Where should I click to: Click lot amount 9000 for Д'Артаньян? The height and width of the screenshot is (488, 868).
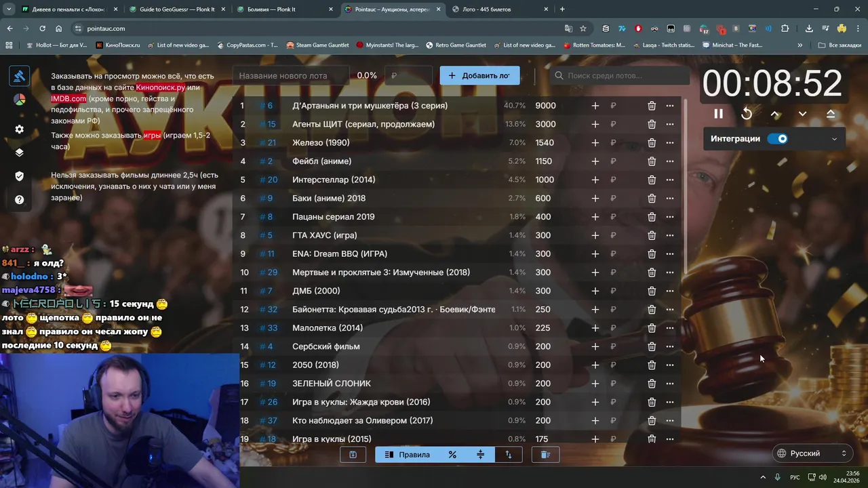click(545, 106)
